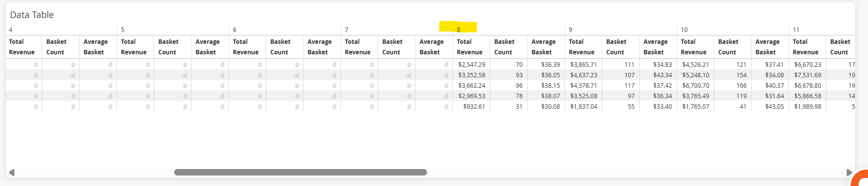Select the $4,378.71 revenue cell
Screen dimensions: 868x186
pos(583,85)
